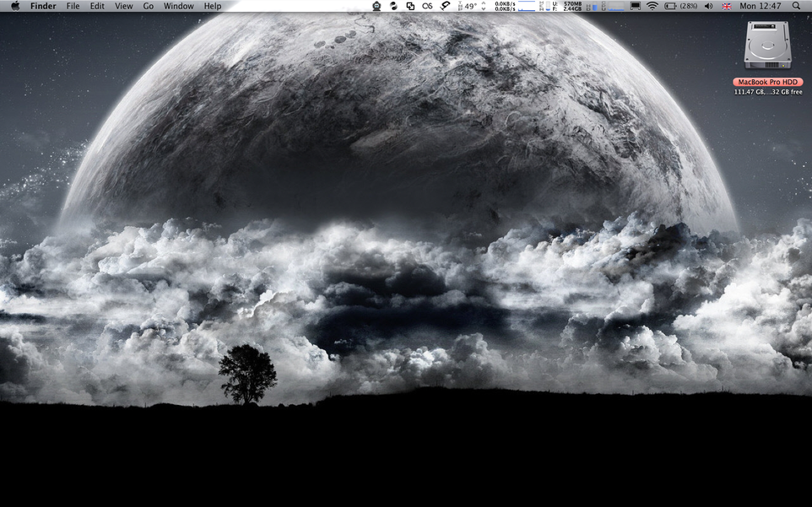
Task: Open the volume control menu
Action: coord(709,6)
